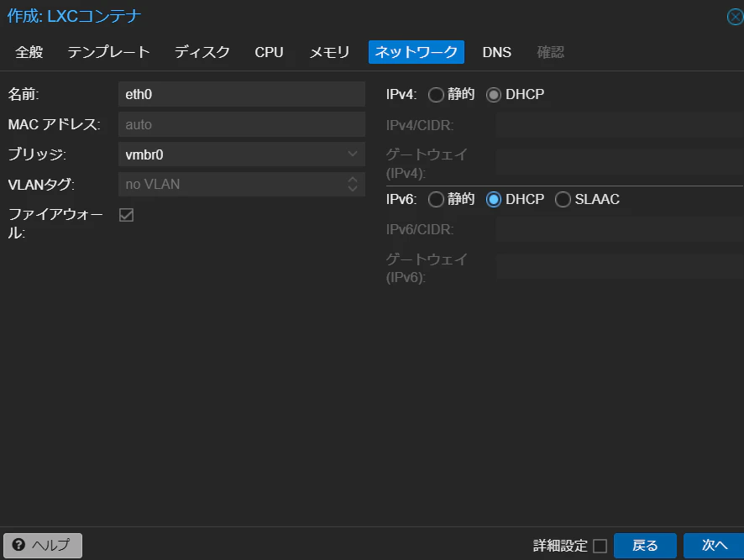This screenshot has height=560, width=744.
Task: Click the question mark help icon
Action: 18,544
